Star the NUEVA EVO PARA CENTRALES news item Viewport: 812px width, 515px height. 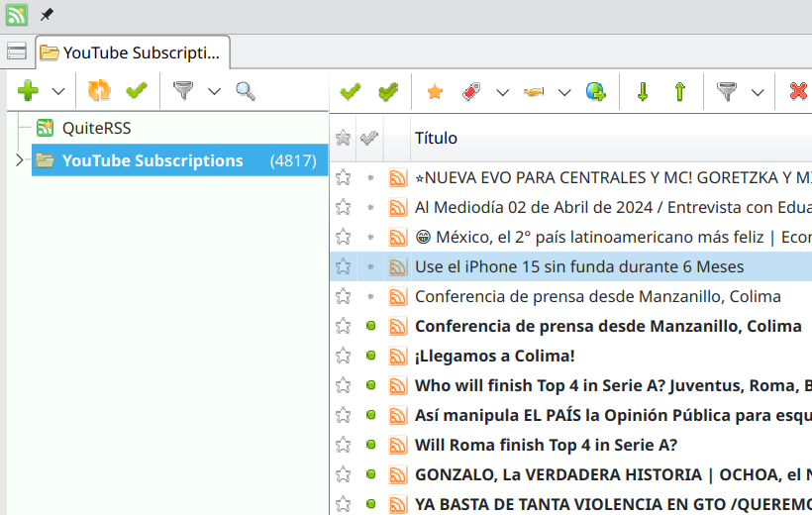click(x=344, y=177)
